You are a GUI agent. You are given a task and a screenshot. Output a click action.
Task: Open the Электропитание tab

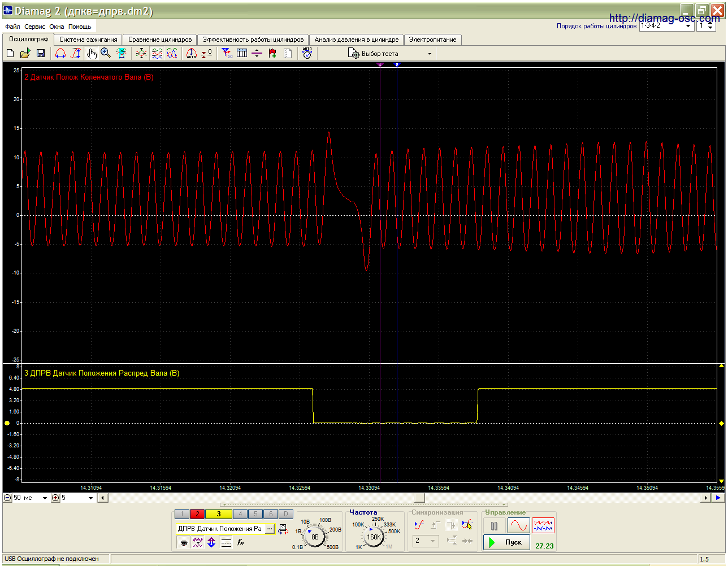pos(432,40)
